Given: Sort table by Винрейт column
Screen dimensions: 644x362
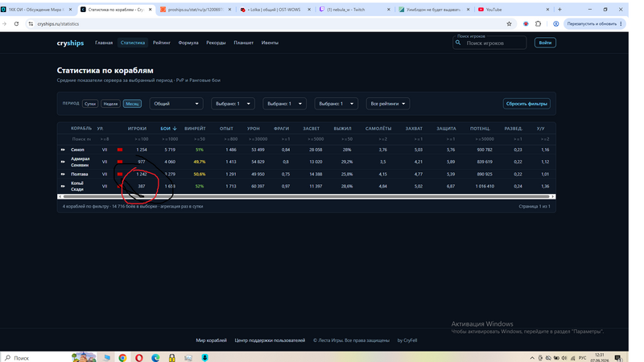Looking at the screenshot, I should [195, 129].
